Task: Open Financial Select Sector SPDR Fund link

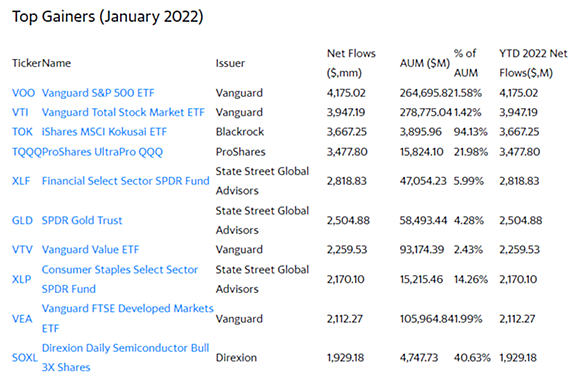Action: pos(126,181)
